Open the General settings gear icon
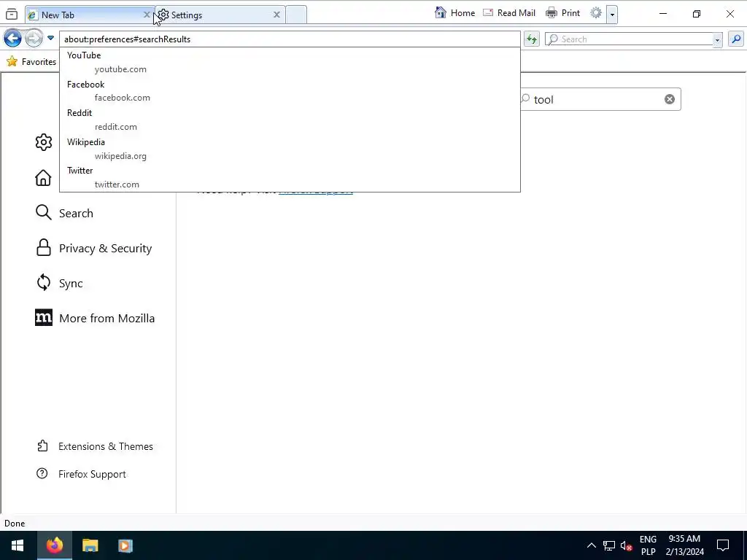 point(43,142)
